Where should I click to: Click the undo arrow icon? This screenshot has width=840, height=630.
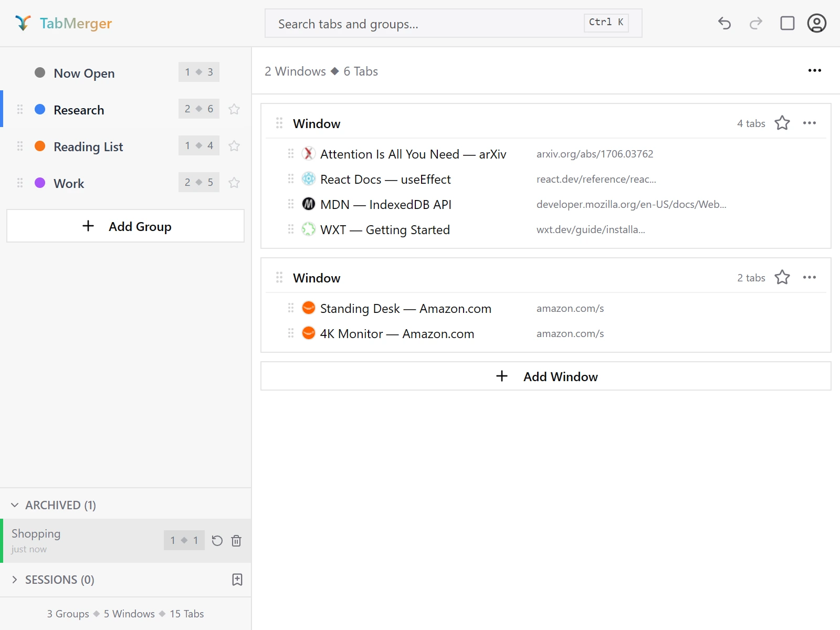[724, 23]
